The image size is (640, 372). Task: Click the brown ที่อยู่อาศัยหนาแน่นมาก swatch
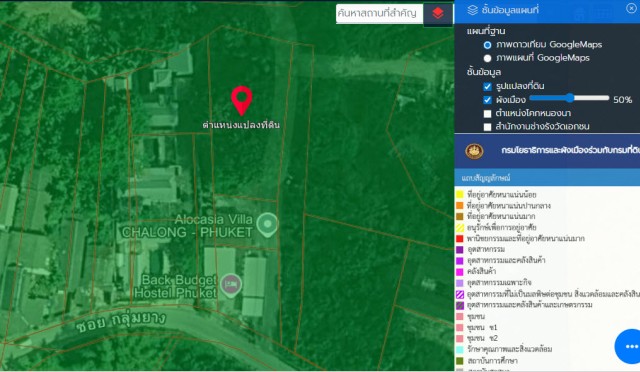(460, 216)
